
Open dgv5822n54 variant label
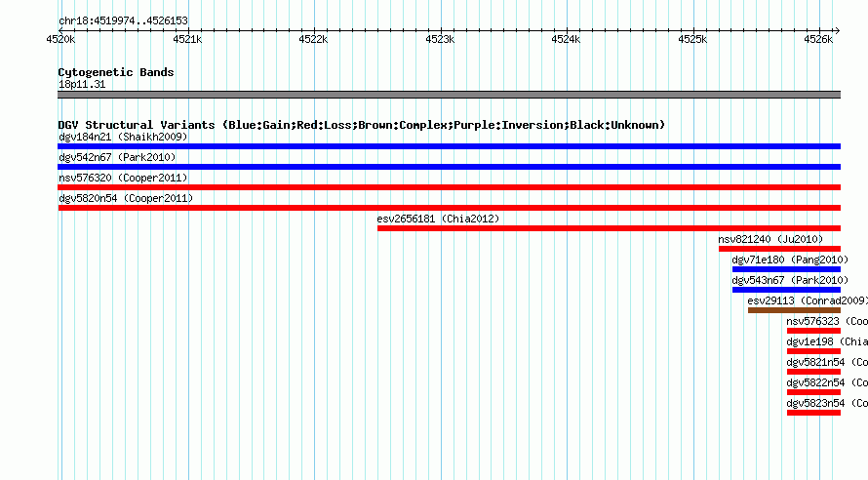[827, 382]
